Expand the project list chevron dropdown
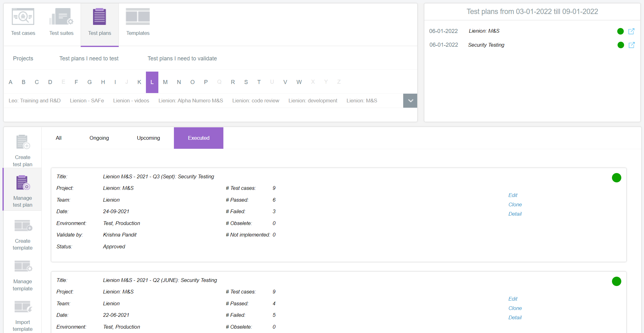 point(410,101)
